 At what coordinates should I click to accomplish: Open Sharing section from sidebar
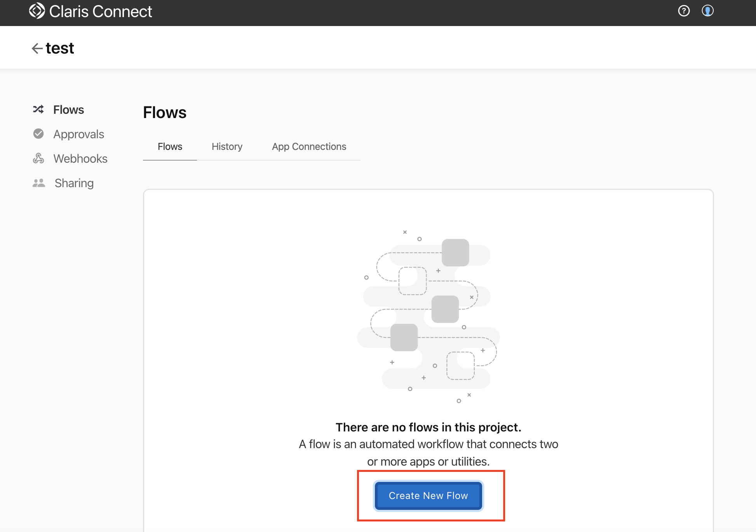(74, 183)
